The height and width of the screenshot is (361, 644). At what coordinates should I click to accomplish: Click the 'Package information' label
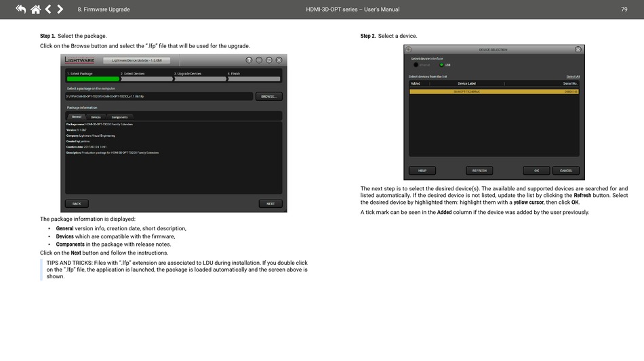(x=82, y=108)
